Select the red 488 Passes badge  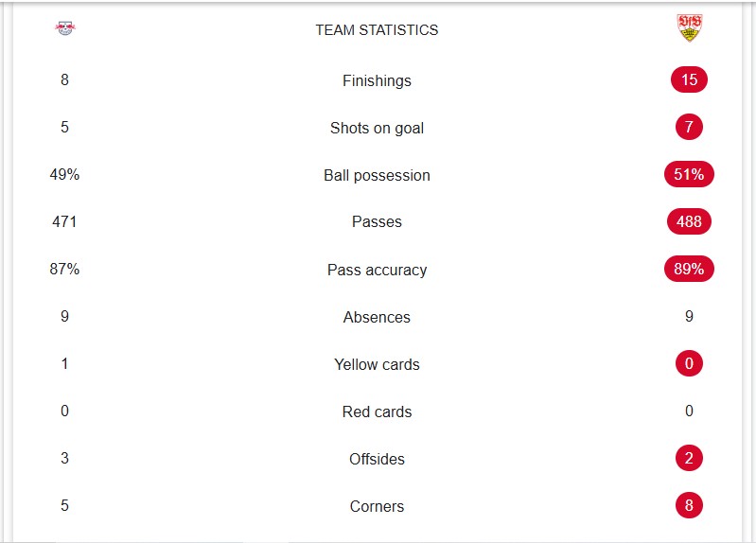coord(689,221)
